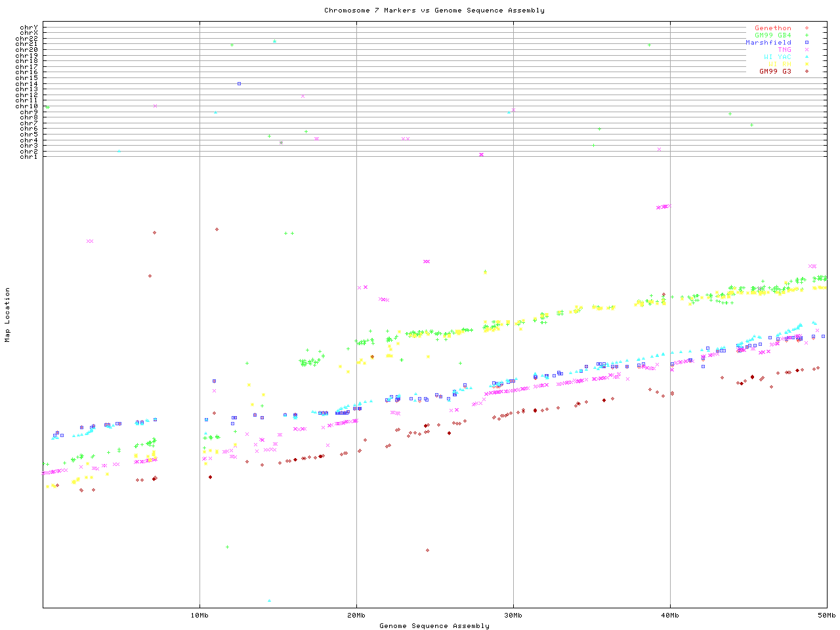Click the Marshfield square marker in legend
840x630 pixels.
point(806,43)
